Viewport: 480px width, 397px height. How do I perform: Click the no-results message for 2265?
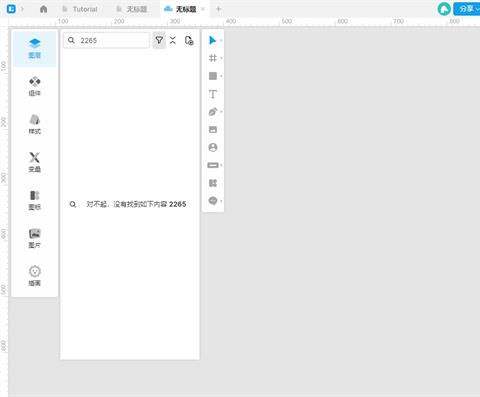point(128,204)
